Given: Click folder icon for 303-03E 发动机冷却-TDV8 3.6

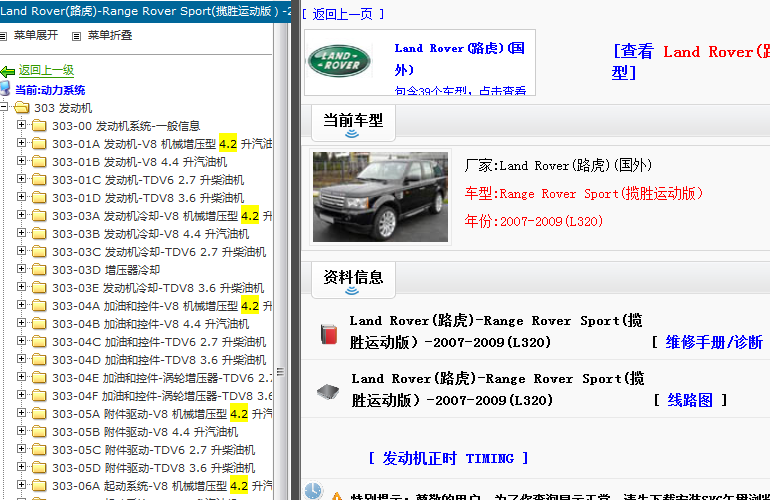Looking at the screenshot, I should [39, 288].
